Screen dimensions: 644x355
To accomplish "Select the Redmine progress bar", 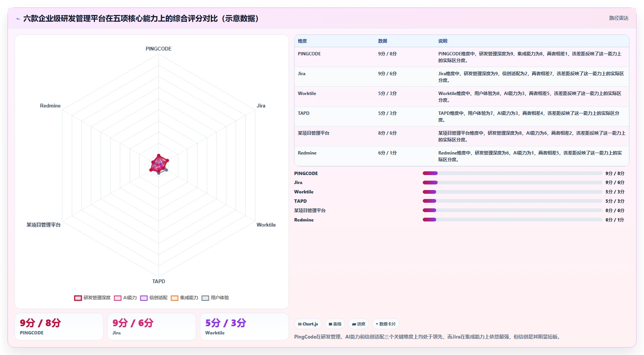I will coord(512,220).
